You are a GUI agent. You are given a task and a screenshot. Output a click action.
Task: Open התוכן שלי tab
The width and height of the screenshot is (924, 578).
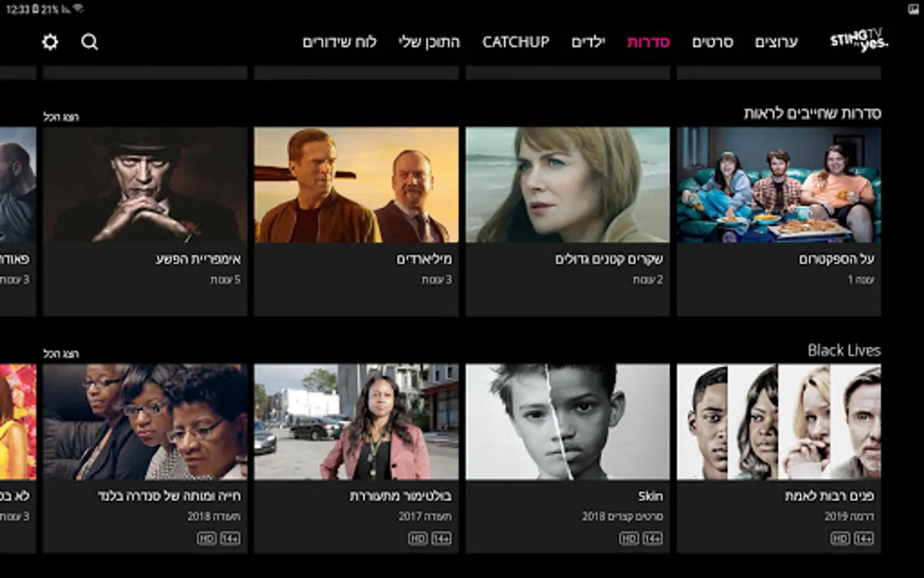coord(429,42)
